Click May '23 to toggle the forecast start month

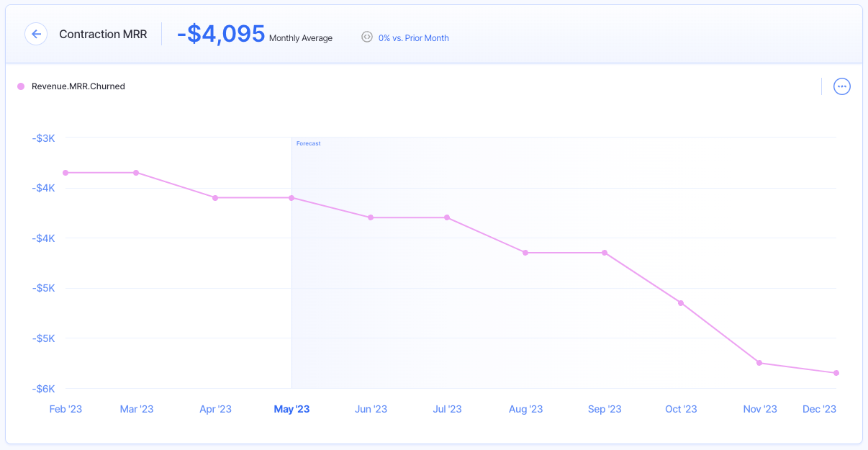[291, 408]
